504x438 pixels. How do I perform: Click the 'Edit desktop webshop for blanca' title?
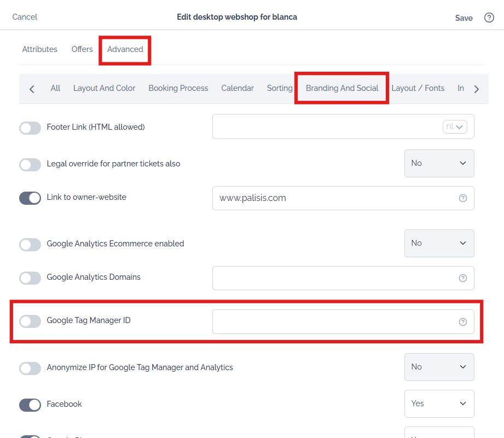[x=237, y=17]
